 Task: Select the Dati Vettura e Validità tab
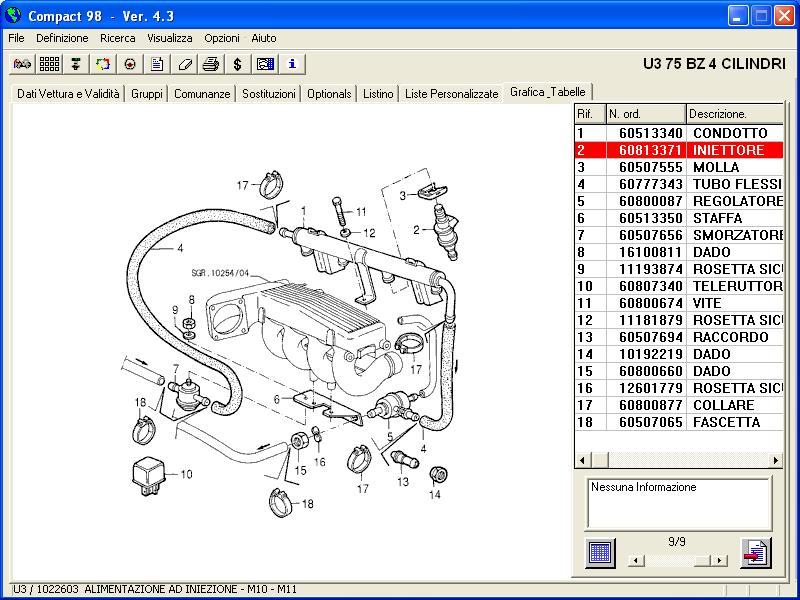[68, 94]
